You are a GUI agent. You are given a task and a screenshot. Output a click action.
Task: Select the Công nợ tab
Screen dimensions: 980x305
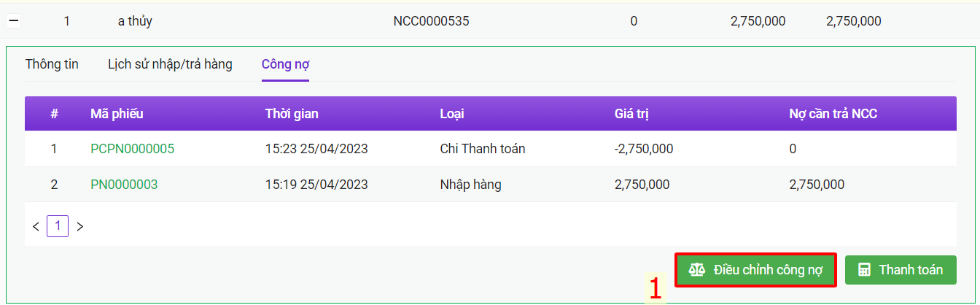pyautogui.click(x=285, y=64)
